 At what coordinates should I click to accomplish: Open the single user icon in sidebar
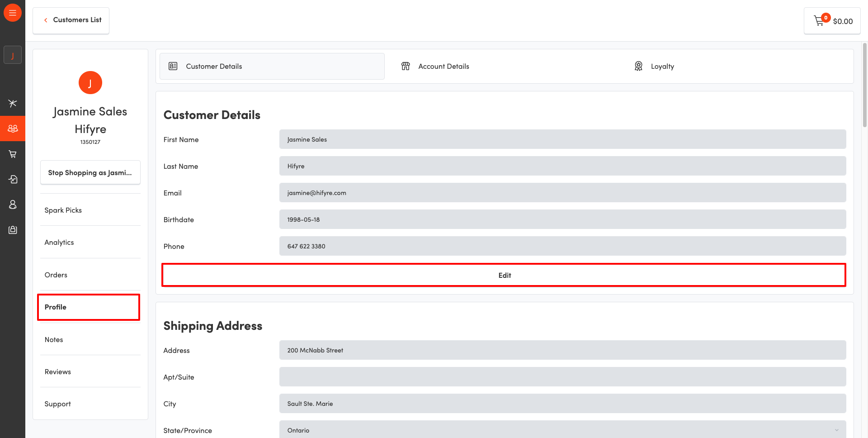pos(13,205)
